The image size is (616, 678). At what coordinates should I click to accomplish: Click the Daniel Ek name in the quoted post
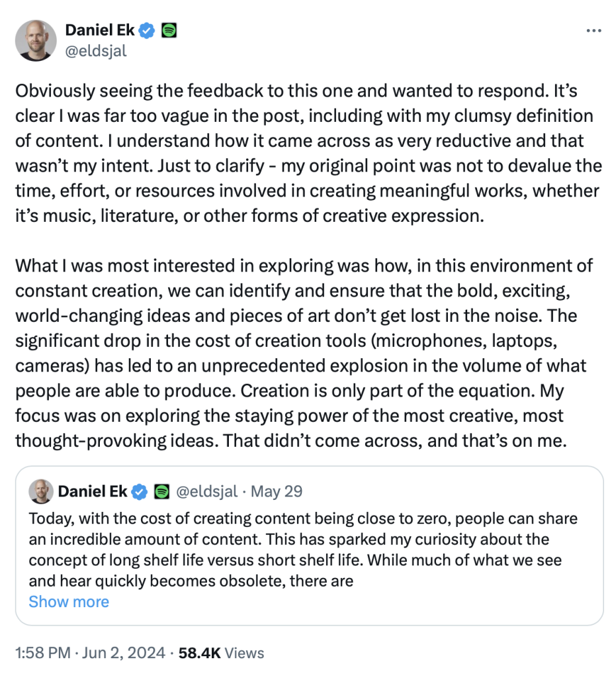click(x=95, y=491)
